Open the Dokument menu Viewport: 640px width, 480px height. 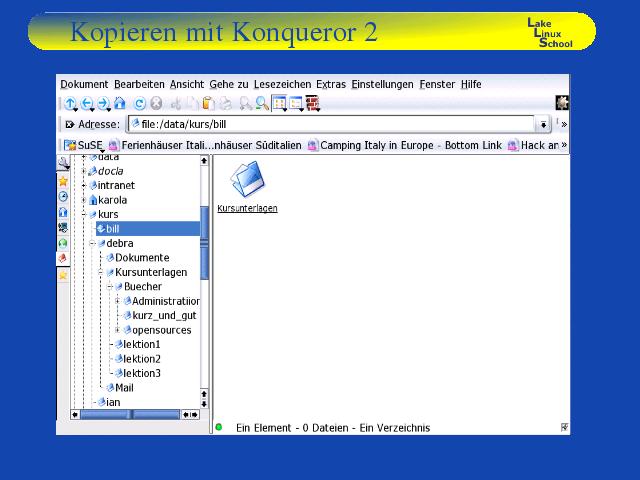point(84,84)
